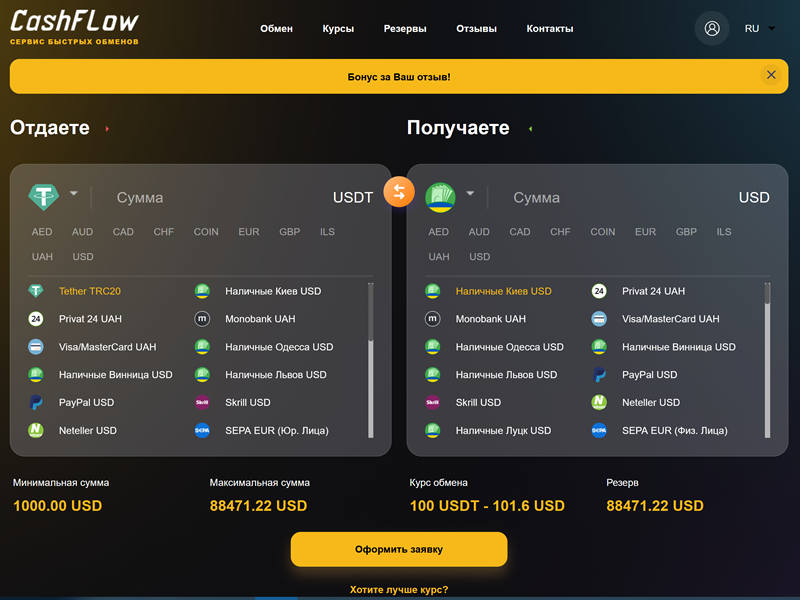800x600 pixels.
Task: Go to the Отзывы page
Action: point(477,29)
